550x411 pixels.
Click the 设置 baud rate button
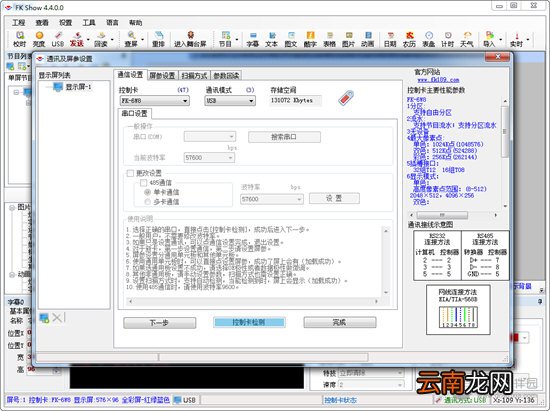[334, 198]
